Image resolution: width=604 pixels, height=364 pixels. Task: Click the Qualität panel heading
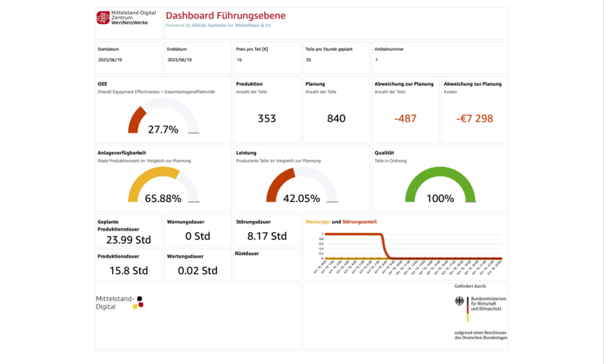pyautogui.click(x=384, y=153)
